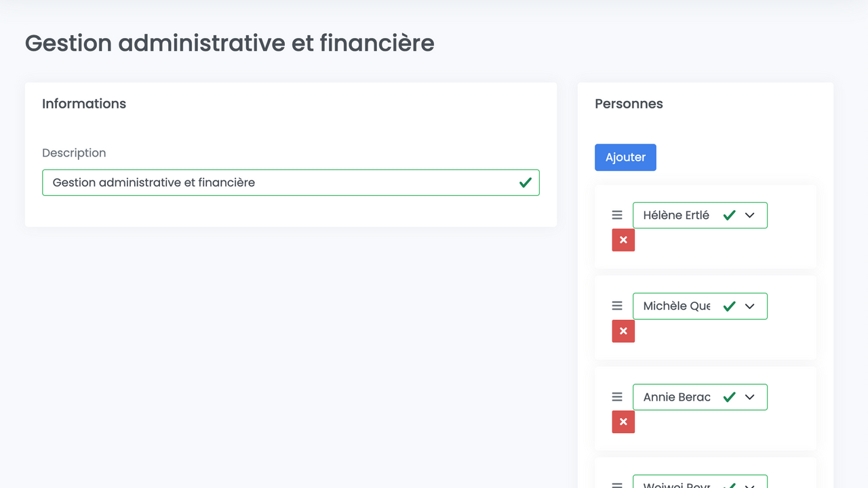
Task: Click the green checkmark in Annie's selector
Action: click(x=729, y=396)
